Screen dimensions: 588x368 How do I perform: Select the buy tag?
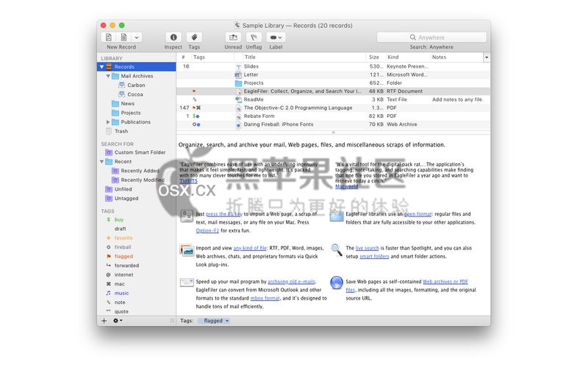click(118, 219)
